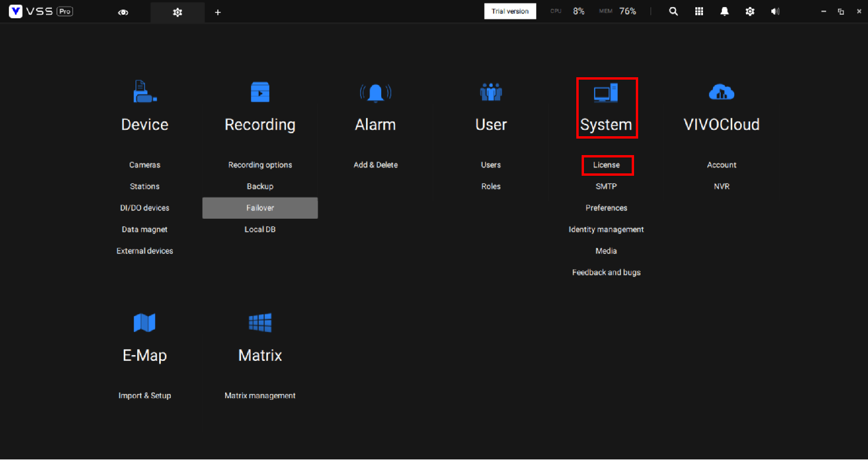Open License under System

(606, 165)
